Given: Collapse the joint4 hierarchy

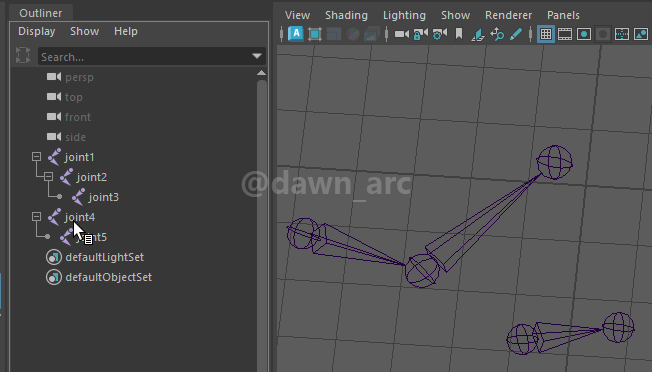Looking at the screenshot, I should [36, 217].
